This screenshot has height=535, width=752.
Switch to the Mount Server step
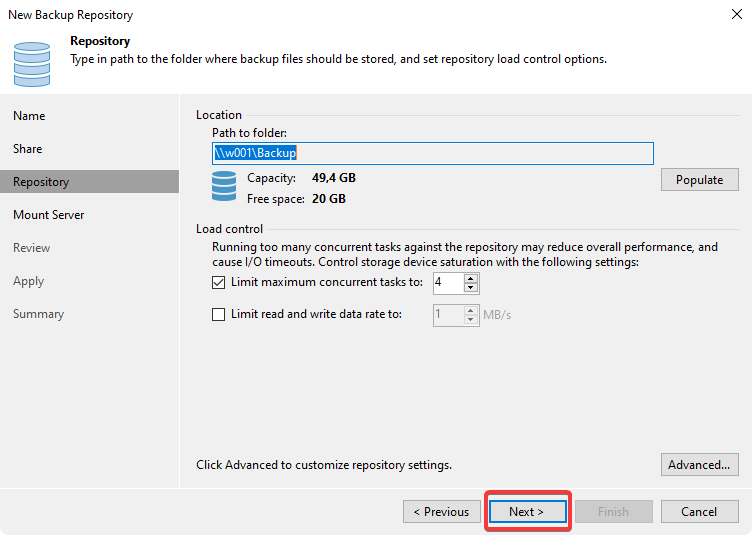tap(49, 215)
